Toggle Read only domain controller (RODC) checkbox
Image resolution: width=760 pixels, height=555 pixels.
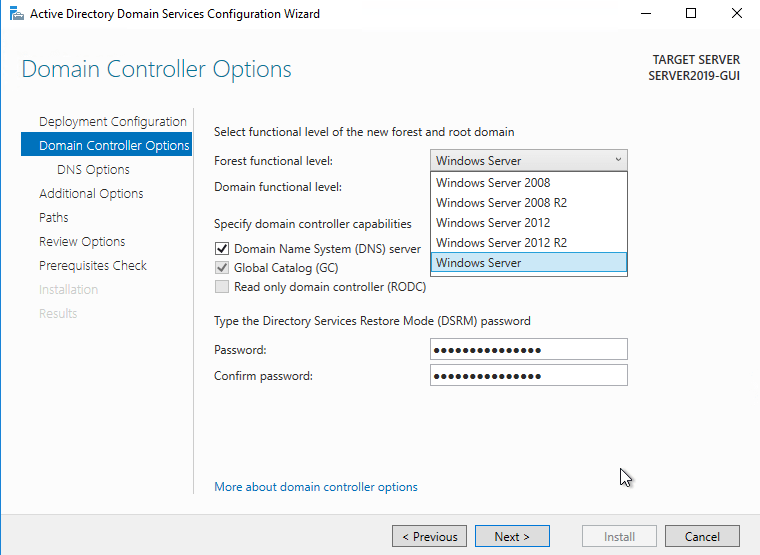pos(222,286)
